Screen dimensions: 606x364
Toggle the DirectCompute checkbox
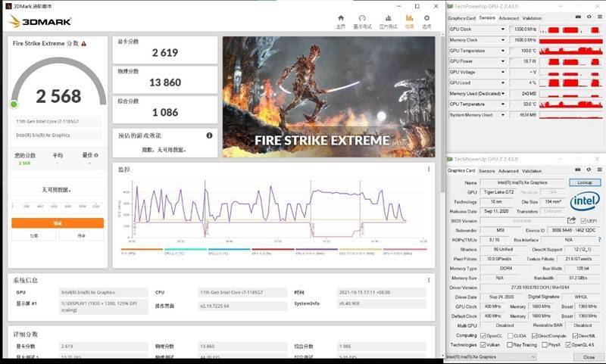[x=535, y=336]
